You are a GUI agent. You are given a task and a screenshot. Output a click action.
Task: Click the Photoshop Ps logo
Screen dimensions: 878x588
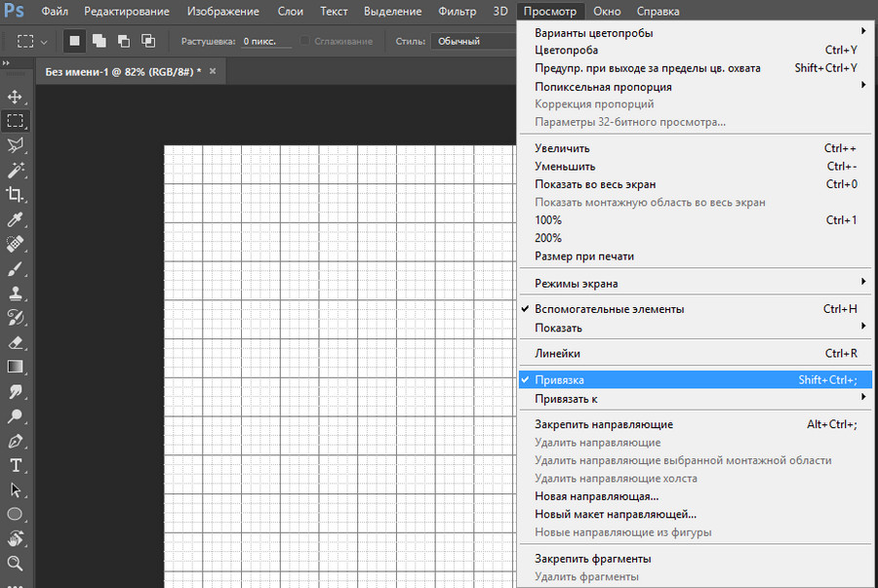[14, 11]
